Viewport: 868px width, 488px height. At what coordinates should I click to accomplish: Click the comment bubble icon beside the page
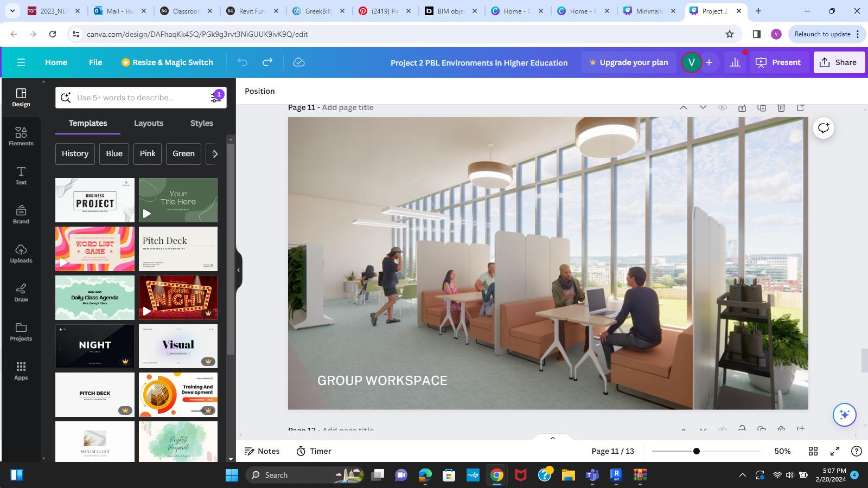pyautogui.click(x=824, y=128)
